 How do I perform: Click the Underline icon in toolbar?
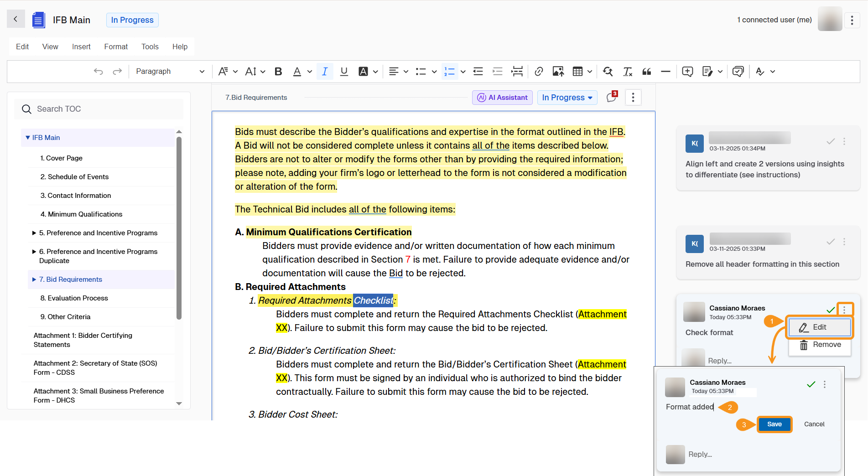(x=344, y=72)
